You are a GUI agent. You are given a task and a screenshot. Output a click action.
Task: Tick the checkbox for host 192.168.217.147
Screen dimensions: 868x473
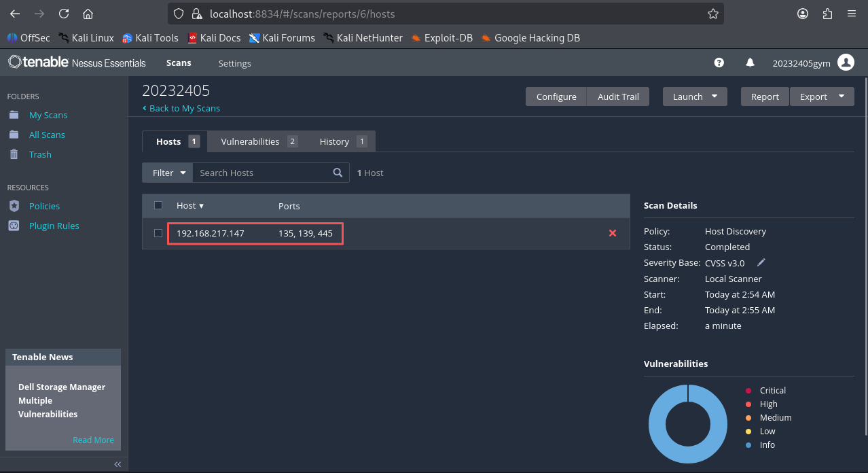tap(158, 233)
